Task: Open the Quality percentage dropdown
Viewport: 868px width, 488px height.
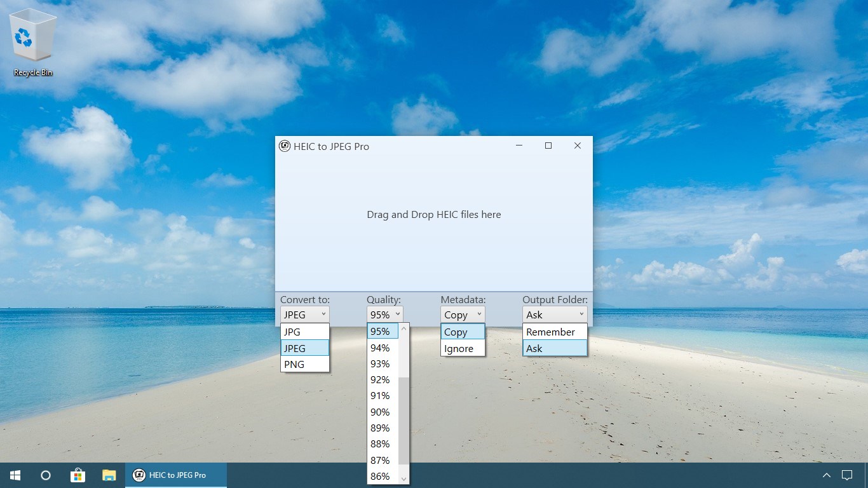Action: pos(384,315)
